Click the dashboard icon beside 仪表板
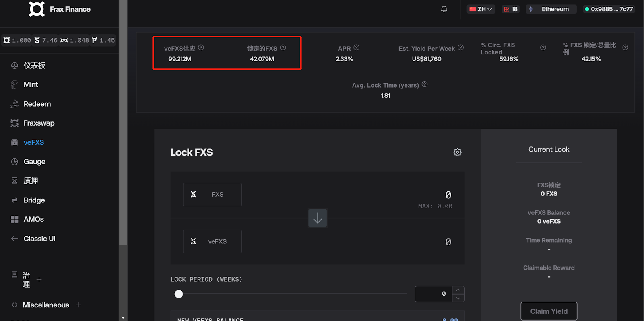Image resolution: width=644 pixels, height=321 pixels. [x=14, y=65]
